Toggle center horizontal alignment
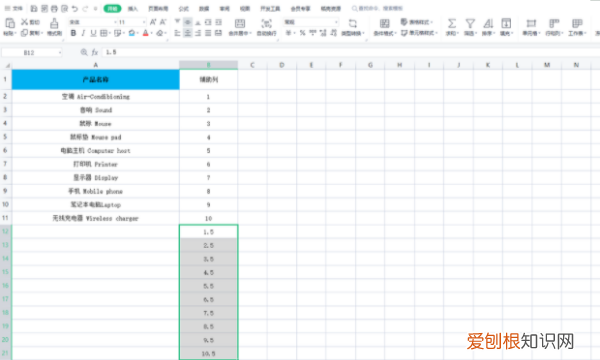The width and height of the screenshot is (600, 360). tap(188, 33)
